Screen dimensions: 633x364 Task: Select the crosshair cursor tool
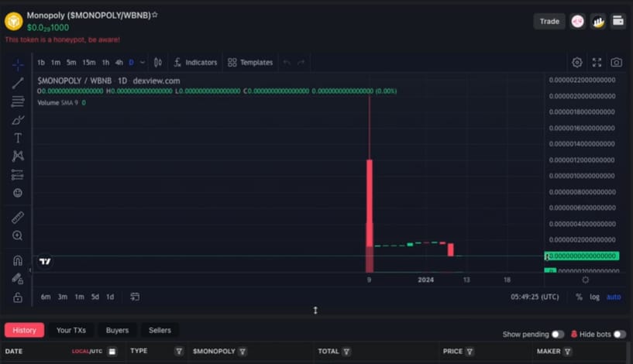18,64
